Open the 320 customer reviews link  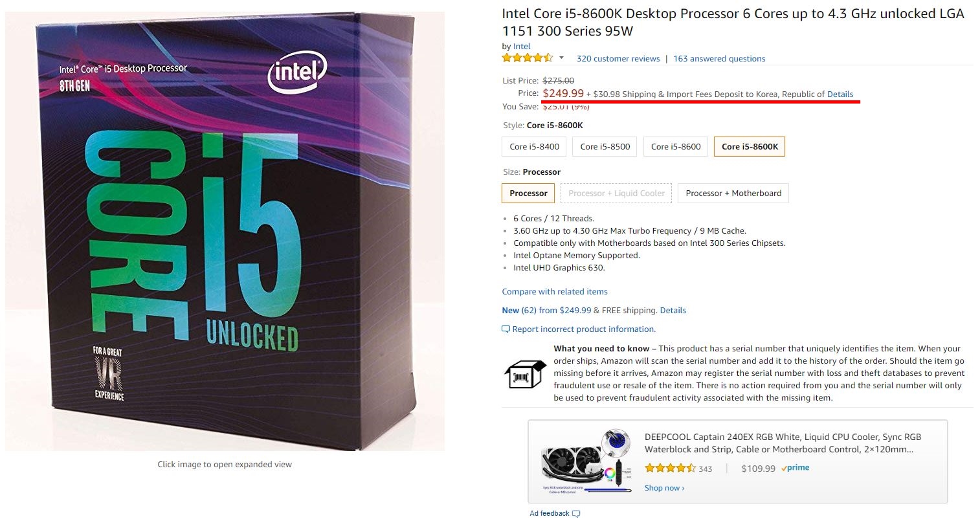click(618, 59)
